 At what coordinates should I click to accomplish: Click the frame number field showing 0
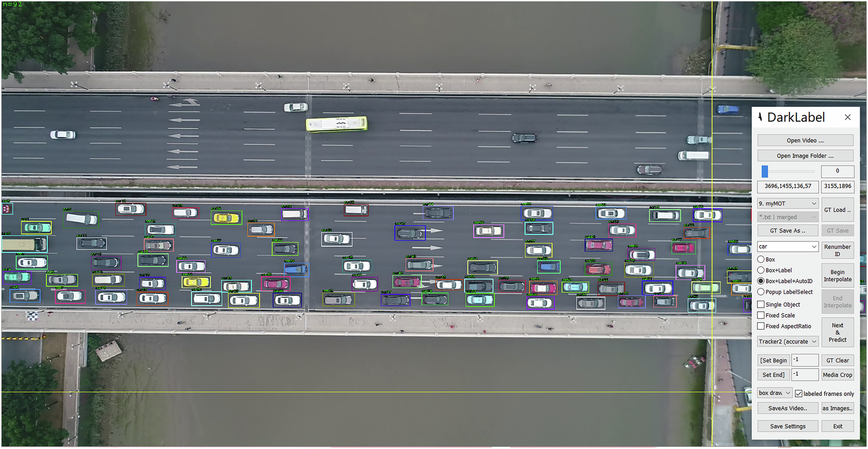[837, 171]
